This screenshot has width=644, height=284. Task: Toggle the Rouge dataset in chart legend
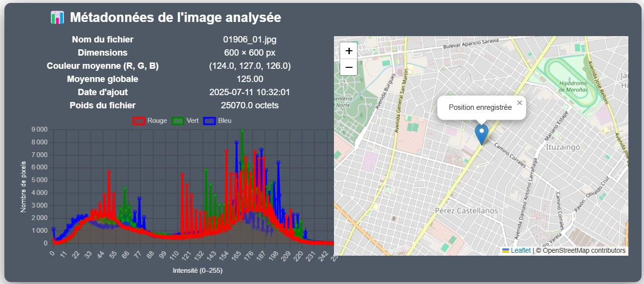coord(150,121)
